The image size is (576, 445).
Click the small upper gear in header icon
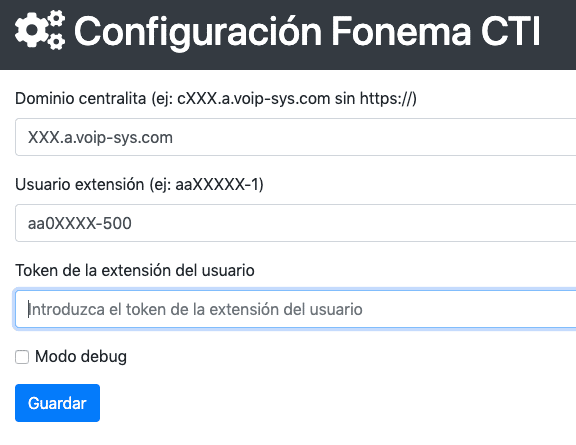click(x=56, y=19)
